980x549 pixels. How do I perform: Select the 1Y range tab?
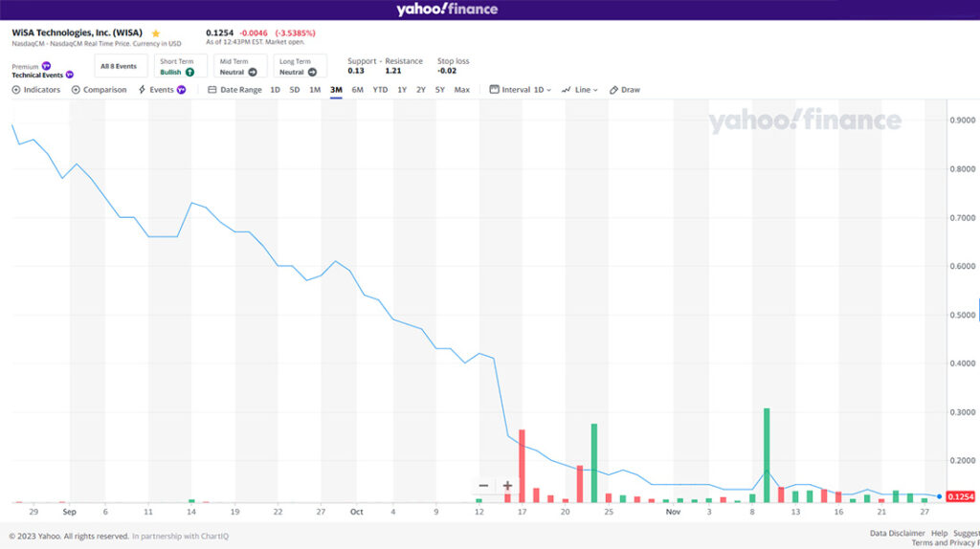click(x=402, y=90)
